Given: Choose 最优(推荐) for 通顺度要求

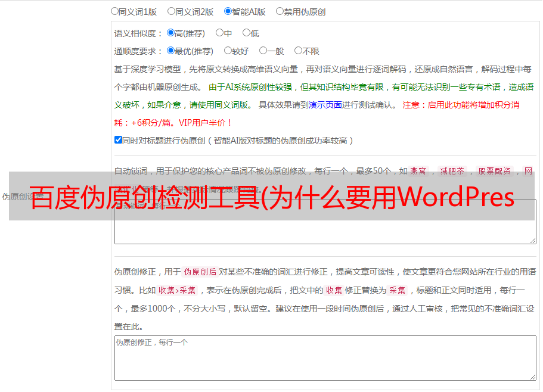Looking at the screenshot, I should 170,51.
